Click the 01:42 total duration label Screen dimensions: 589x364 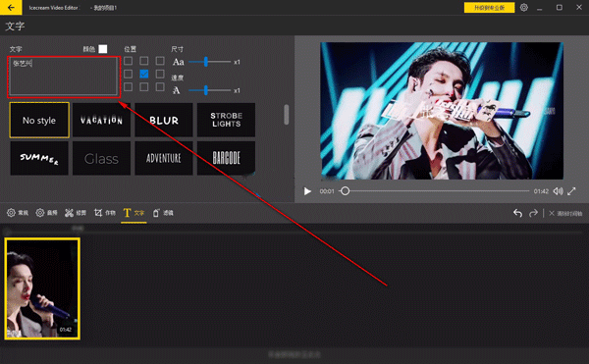541,191
